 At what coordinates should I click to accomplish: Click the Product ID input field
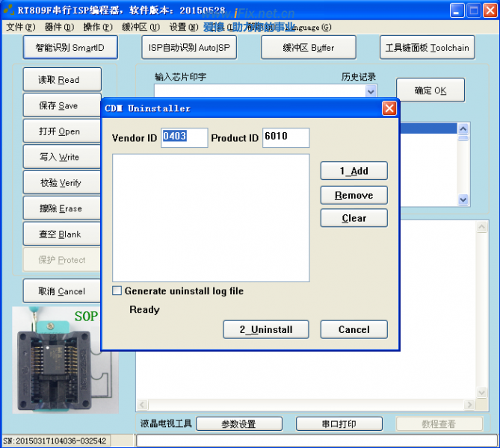(285, 138)
